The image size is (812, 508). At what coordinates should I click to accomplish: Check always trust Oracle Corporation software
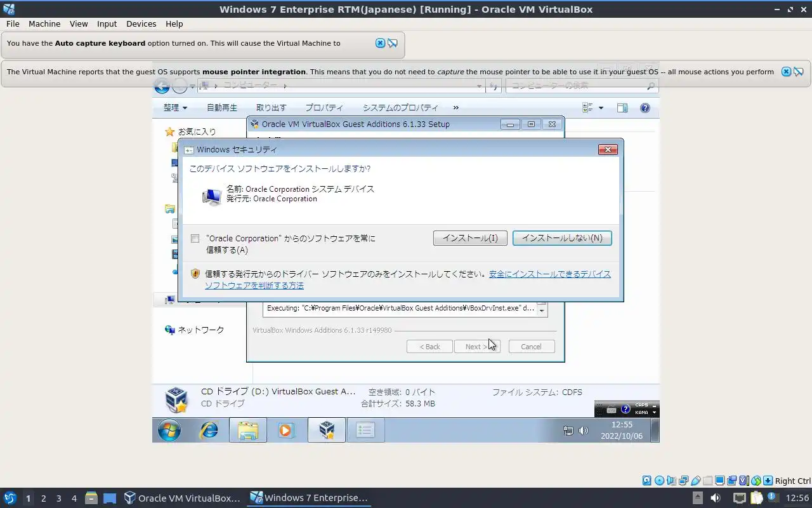[x=195, y=239]
